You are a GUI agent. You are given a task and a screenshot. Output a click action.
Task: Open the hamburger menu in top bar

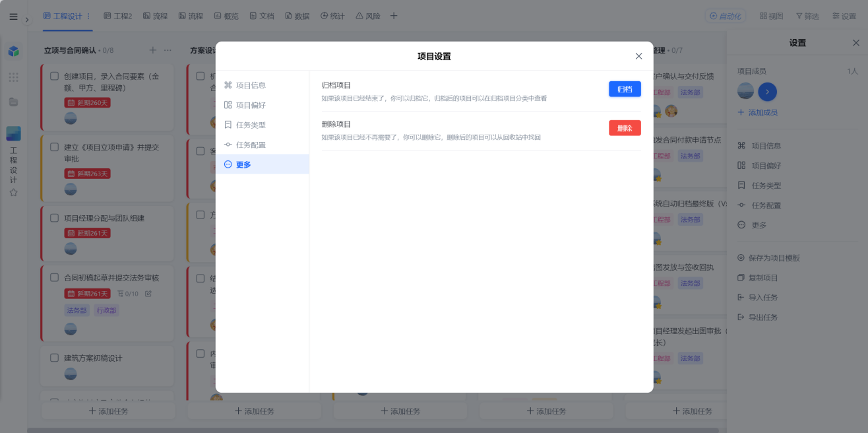[x=13, y=17]
